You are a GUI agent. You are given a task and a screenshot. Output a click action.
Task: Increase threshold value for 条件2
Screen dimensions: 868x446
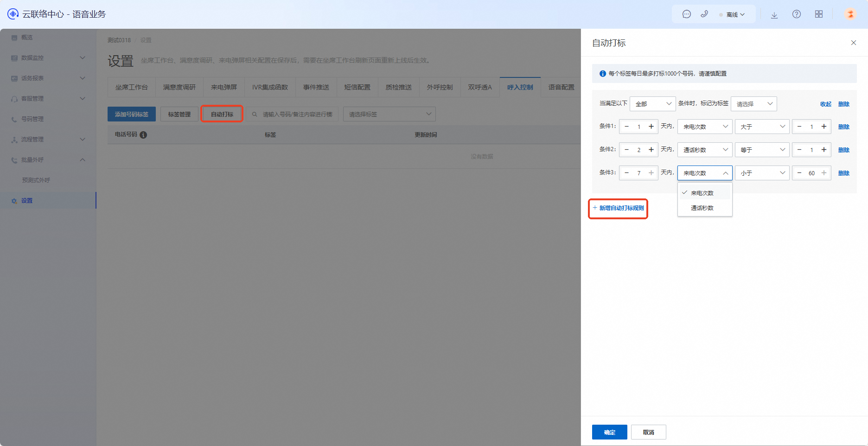824,150
